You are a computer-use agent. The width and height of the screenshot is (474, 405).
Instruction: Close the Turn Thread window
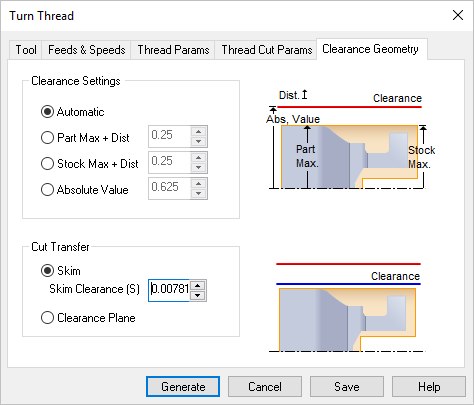(458, 15)
